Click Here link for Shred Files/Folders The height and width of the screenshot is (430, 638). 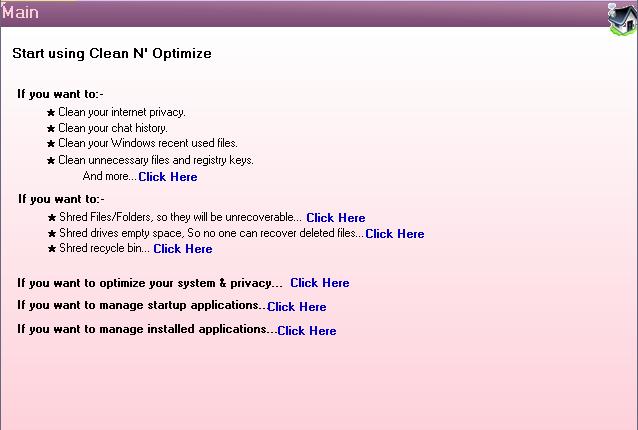click(x=336, y=218)
